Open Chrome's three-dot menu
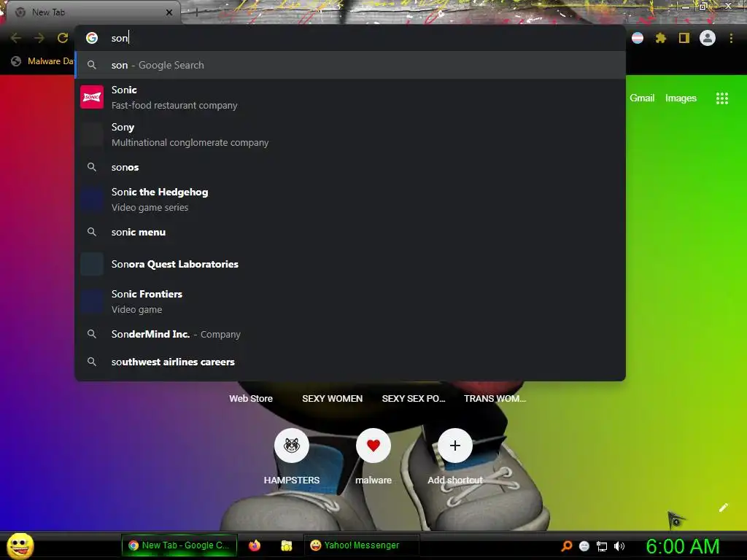This screenshot has height=560, width=747. tap(731, 38)
